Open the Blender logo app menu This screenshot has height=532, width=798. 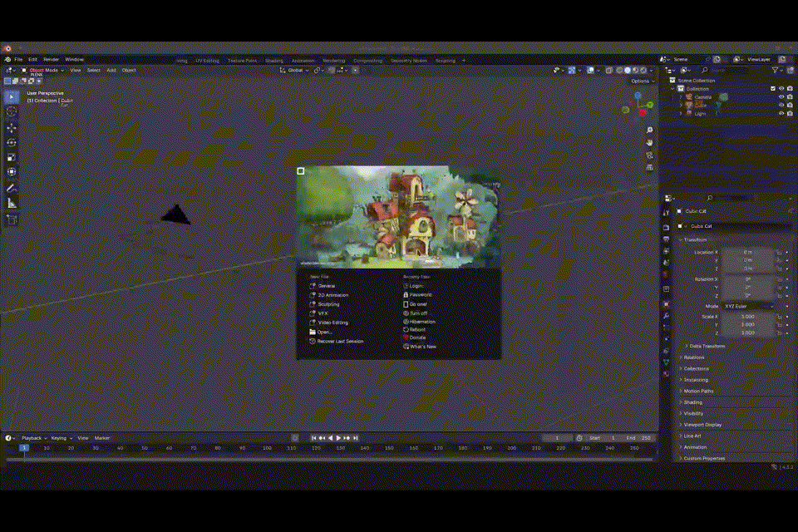tap(7, 60)
